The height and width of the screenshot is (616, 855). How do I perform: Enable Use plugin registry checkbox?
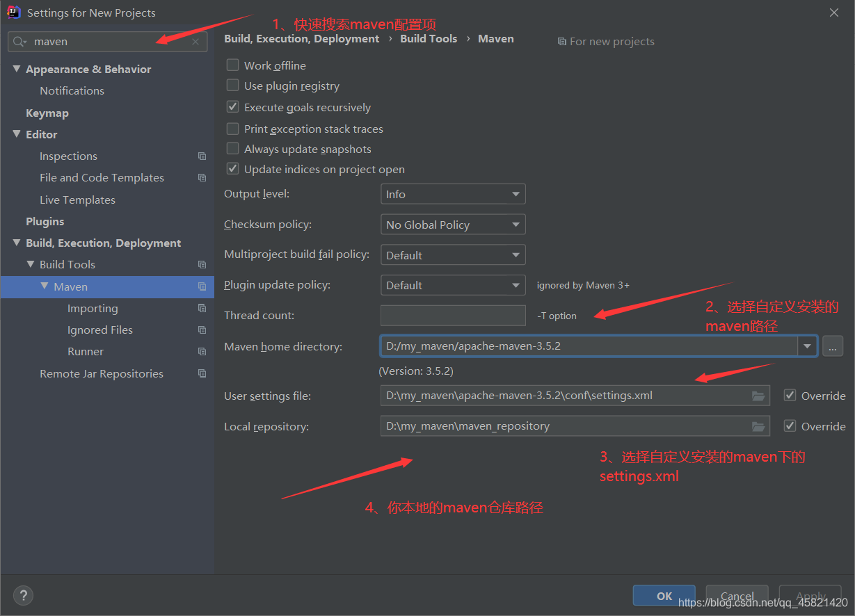[x=232, y=86]
